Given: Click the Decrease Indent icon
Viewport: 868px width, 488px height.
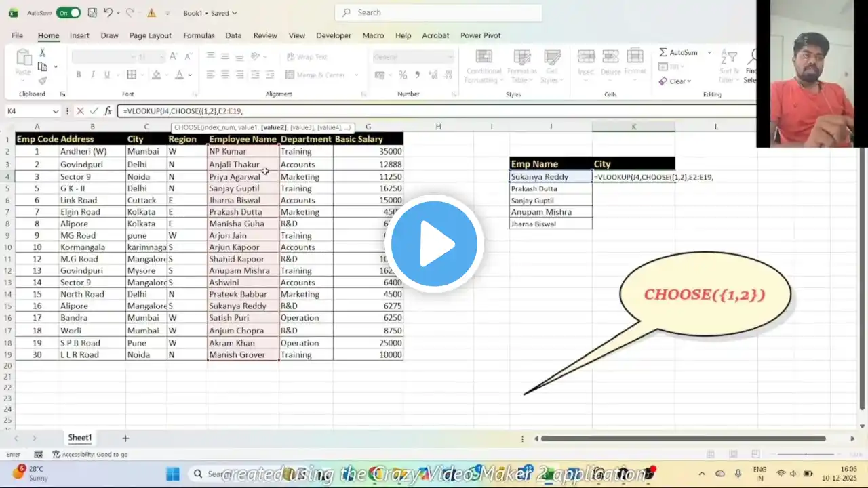Looking at the screenshot, I should point(256,75).
